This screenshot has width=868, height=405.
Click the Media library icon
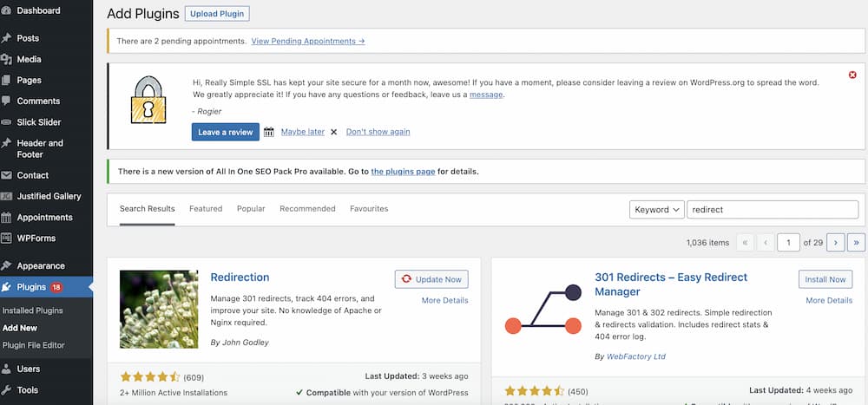click(6, 59)
